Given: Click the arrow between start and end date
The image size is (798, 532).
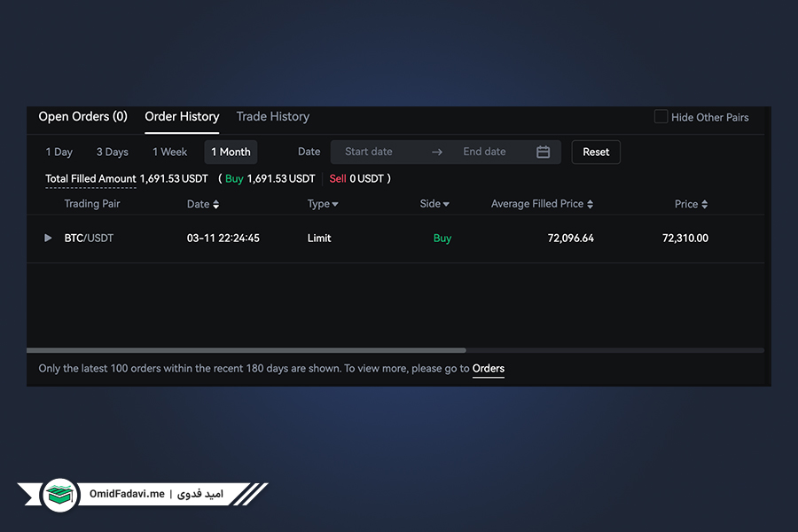Looking at the screenshot, I should pyautogui.click(x=436, y=152).
